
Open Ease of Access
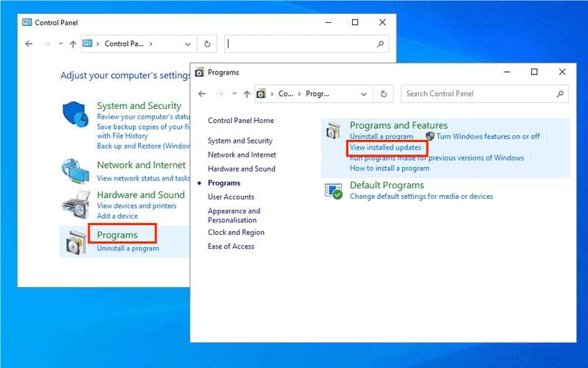click(231, 247)
